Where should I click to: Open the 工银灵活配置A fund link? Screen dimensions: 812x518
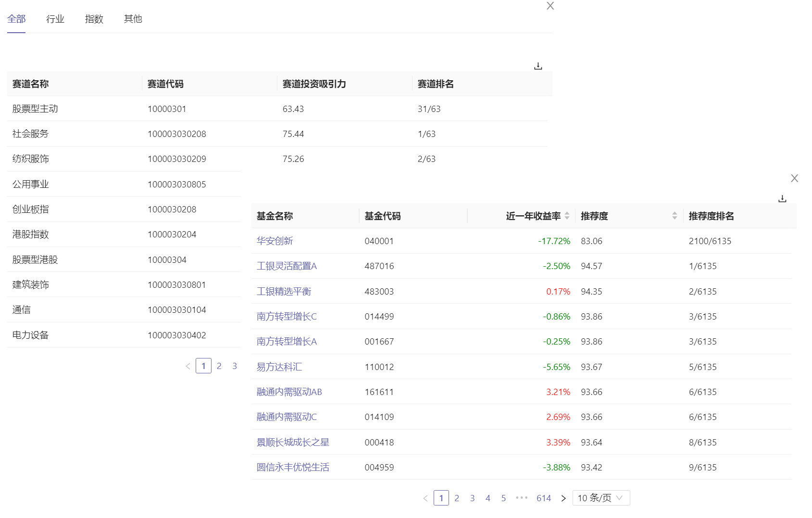click(287, 266)
